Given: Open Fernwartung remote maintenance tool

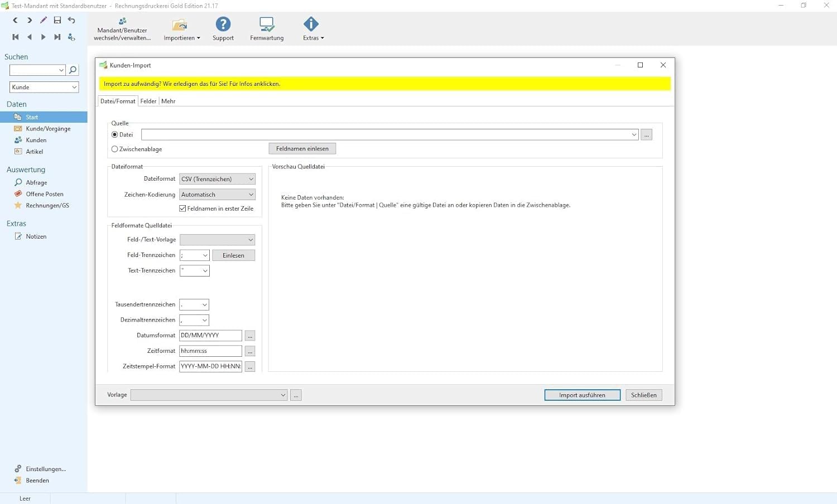Looking at the screenshot, I should pos(266,25).
